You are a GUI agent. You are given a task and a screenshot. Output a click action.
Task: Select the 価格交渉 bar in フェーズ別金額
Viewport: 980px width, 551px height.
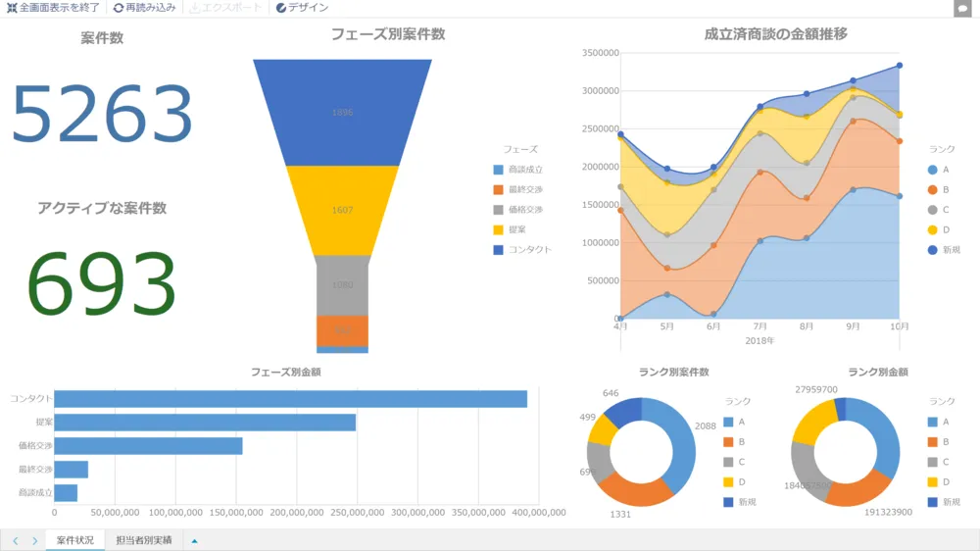pyautogui.click(x=148, y=446)
